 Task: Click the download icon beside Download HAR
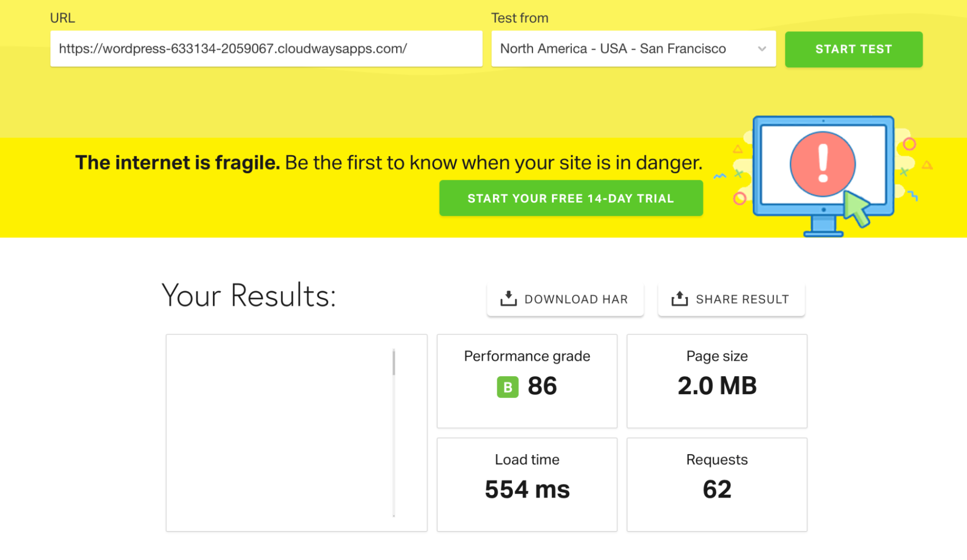(508, 299)
